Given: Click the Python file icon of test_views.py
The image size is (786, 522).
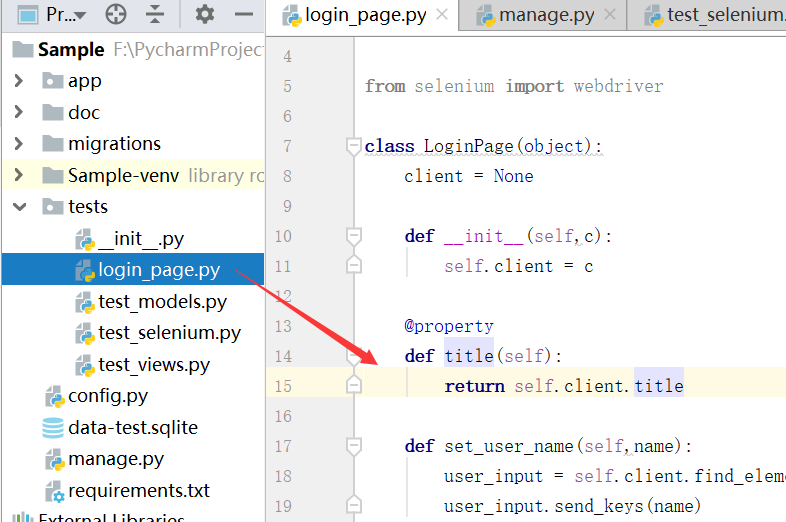Looking at the screenshot, I should tap(85, 366).
